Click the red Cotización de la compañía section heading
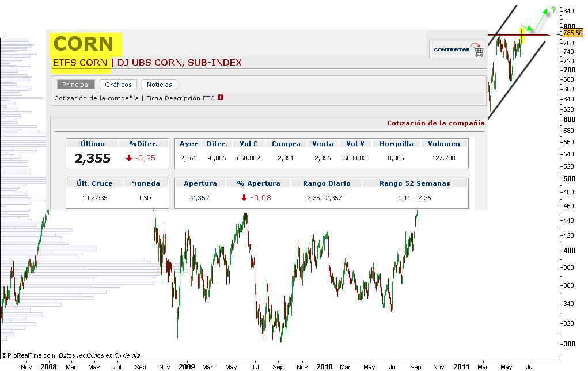 [x=436, y=123]
